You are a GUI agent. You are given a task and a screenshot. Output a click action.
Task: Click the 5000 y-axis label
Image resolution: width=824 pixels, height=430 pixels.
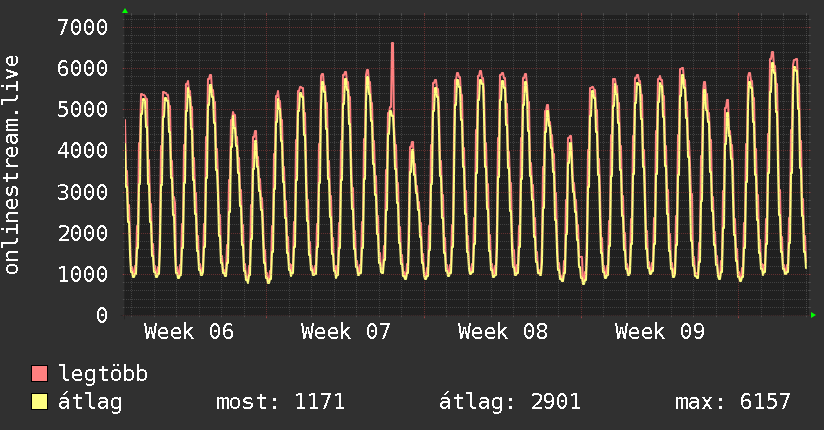(x=80, y=109)
